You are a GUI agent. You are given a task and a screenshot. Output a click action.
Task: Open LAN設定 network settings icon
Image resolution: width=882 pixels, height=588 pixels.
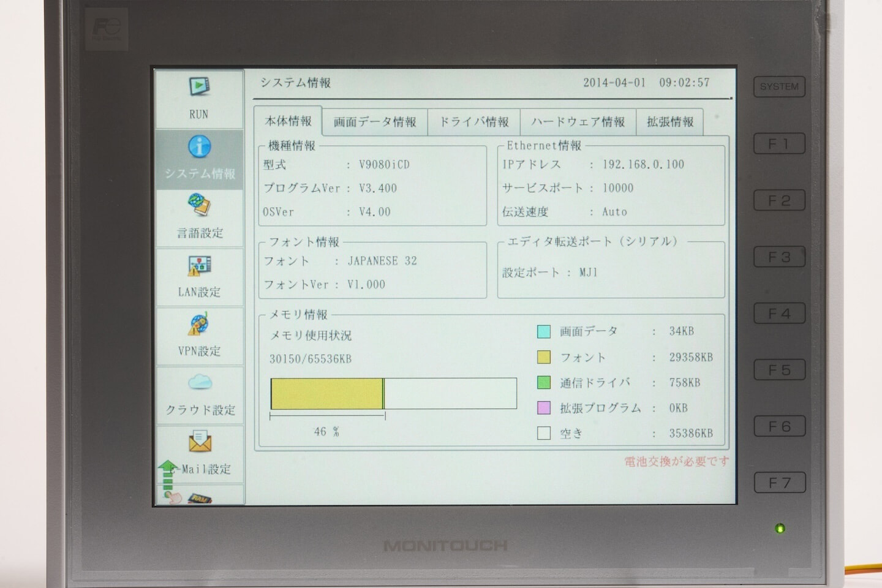(200, 266)
